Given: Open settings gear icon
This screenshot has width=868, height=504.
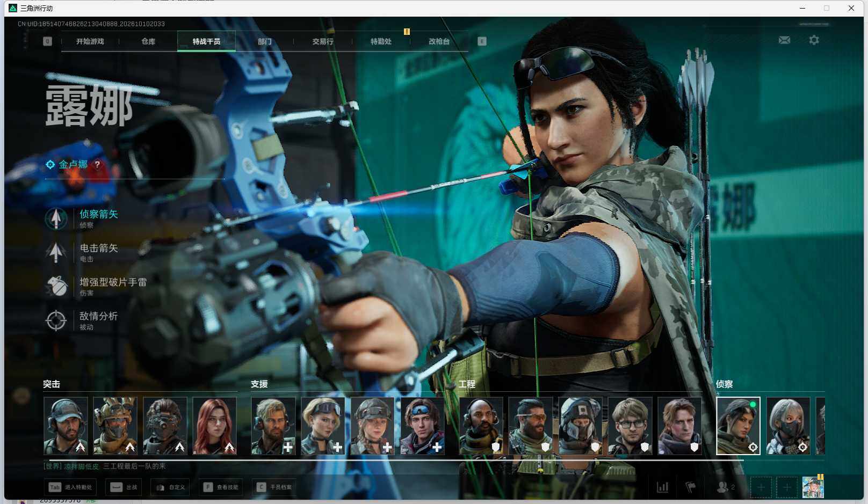Looking at the screenshot, I should [x=814, y=40].
